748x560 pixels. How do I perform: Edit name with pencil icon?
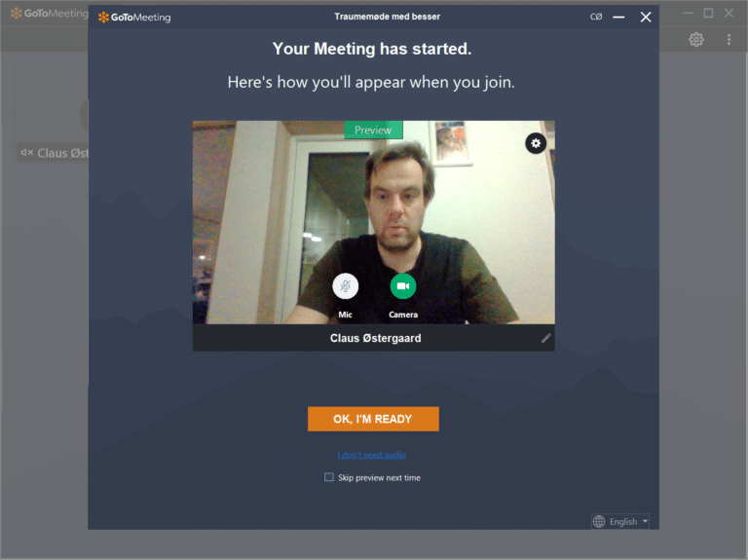point(546,338)
